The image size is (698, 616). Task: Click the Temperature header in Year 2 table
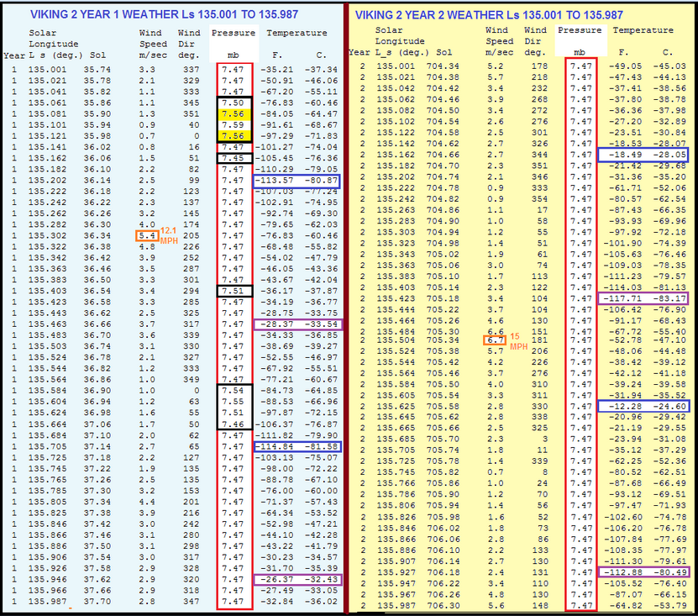[x=643, y=30]
